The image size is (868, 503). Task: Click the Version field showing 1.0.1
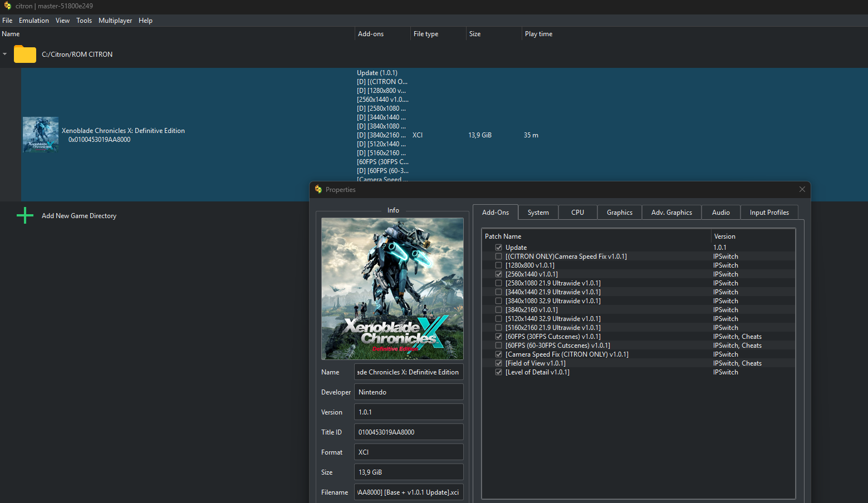click(409, 412)
